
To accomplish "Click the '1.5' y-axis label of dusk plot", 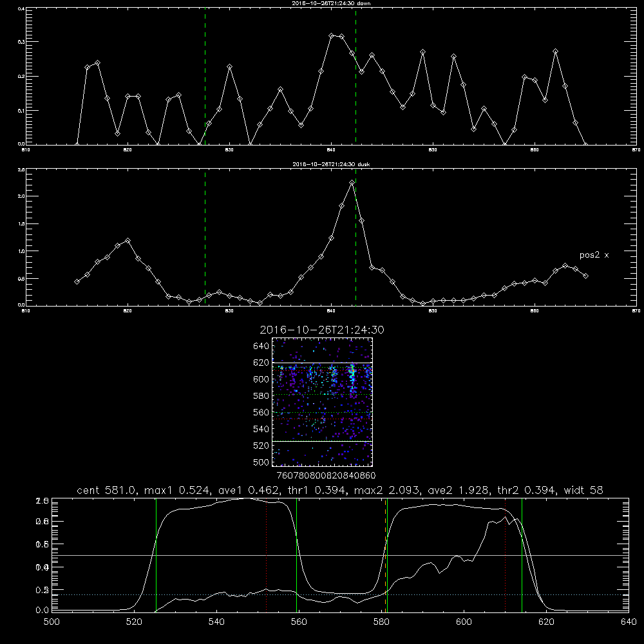I will click(x=21, y=224).
